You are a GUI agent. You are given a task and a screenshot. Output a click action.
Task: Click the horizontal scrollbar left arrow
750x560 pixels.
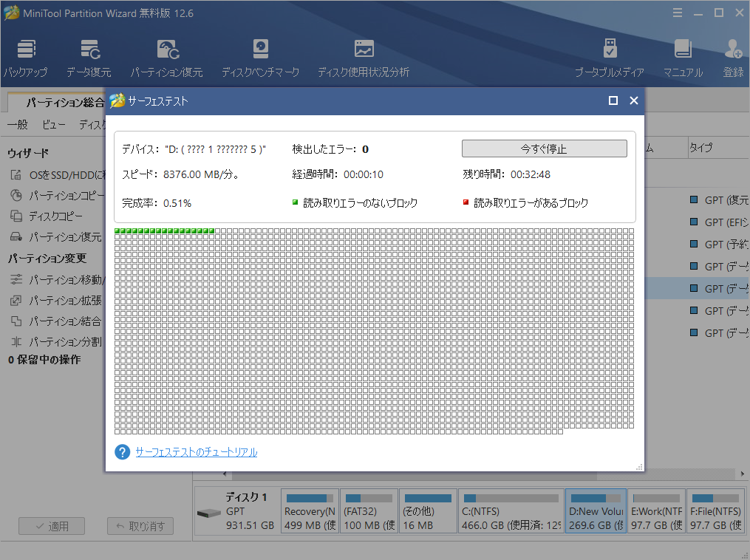(x=225, y=474)
